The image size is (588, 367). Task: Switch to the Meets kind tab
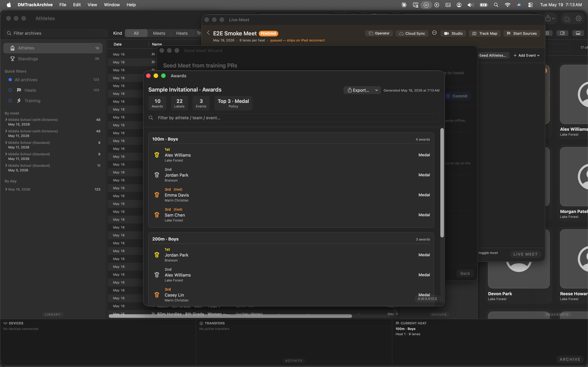tap(159, 33)
